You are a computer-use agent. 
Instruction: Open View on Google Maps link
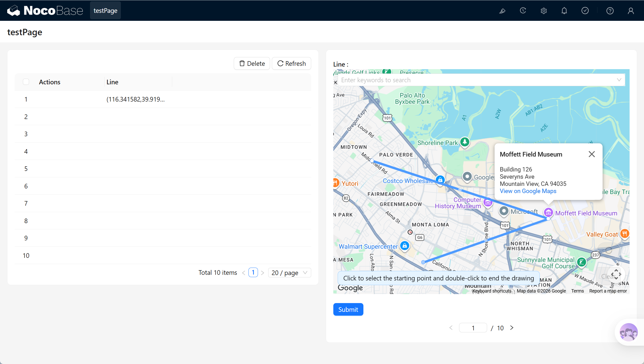[x=528, y=191]
